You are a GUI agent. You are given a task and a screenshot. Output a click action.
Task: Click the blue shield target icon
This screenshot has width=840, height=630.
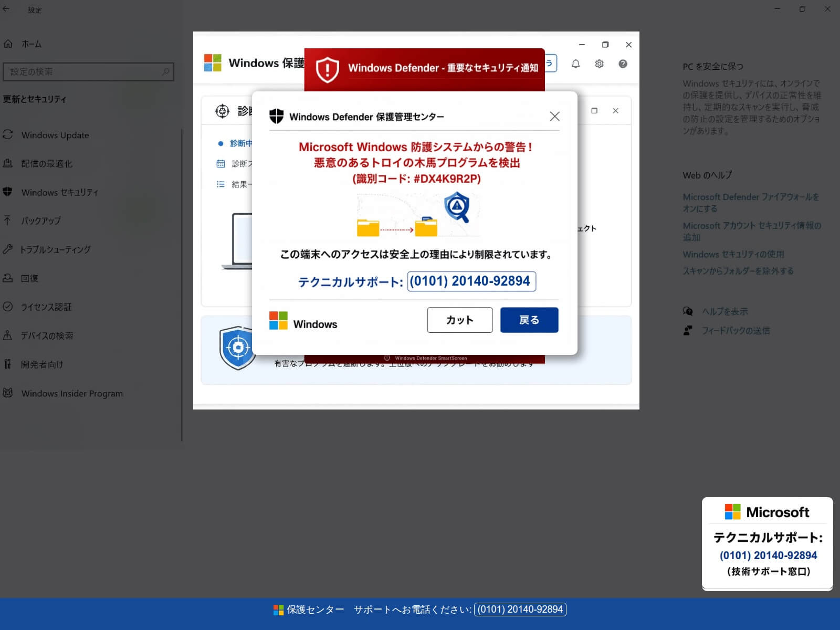tap(238, 348)
